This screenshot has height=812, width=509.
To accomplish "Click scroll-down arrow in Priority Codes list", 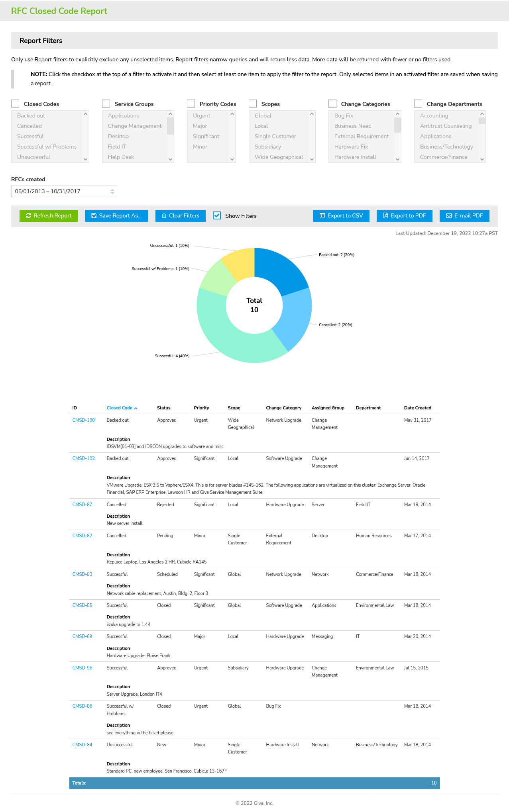I will click(x=232, y=159).
